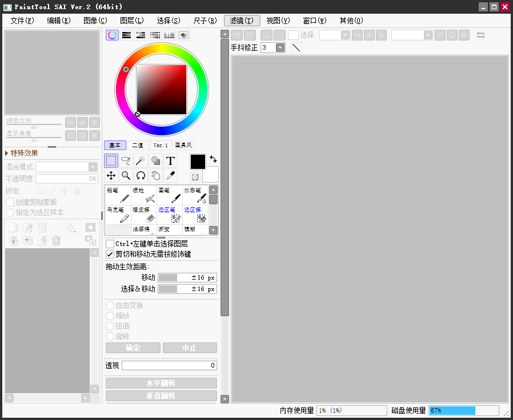Screen dimensions: 513x420
Task: Open the 混合模式 blend mode dropdown
Action: point(93,167)
